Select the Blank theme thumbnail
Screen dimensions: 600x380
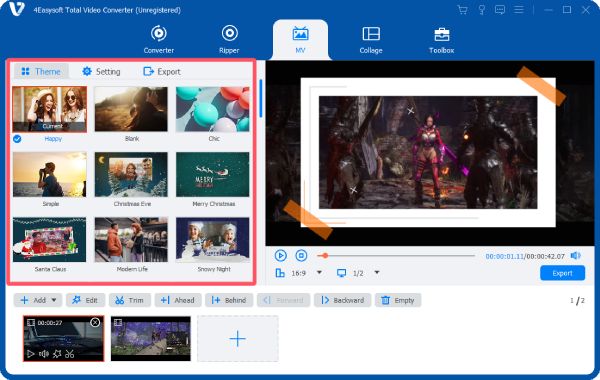tap(131, 109)
